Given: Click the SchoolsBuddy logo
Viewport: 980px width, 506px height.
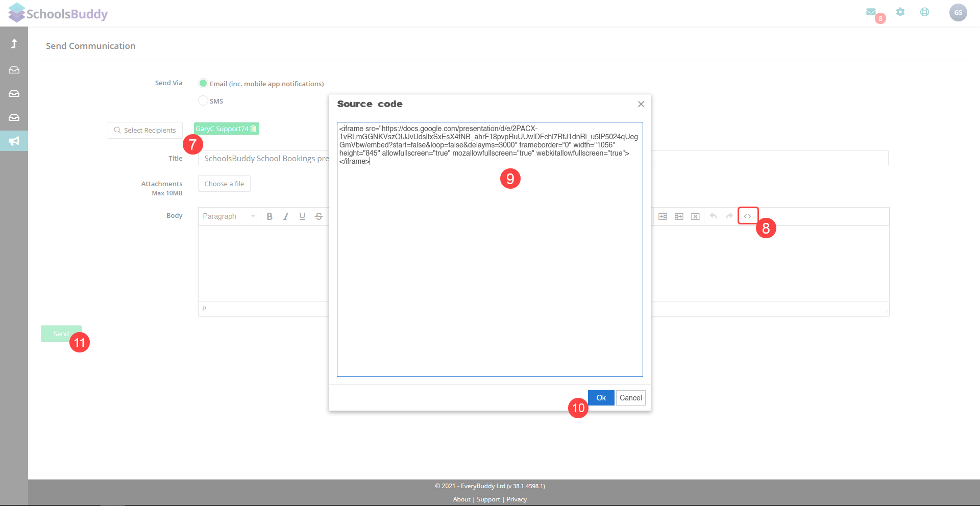Looking at the screenshot, I should [58, 13].
